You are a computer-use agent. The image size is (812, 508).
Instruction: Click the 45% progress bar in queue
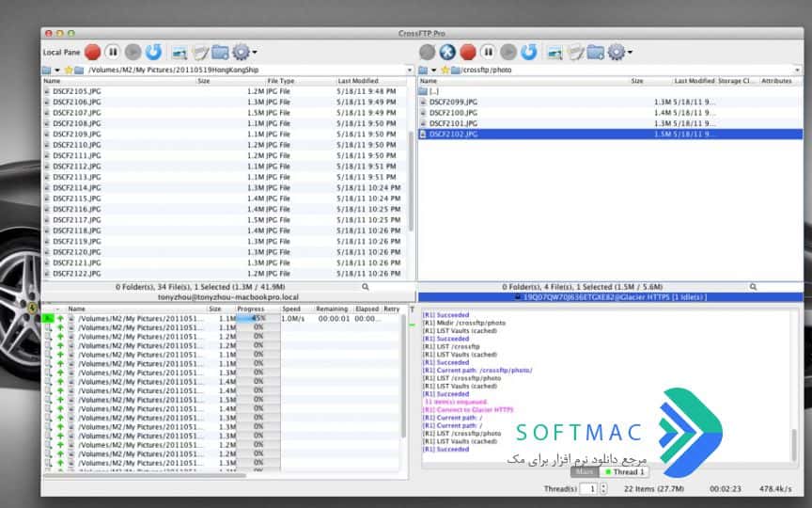click(x=258, y=318)
